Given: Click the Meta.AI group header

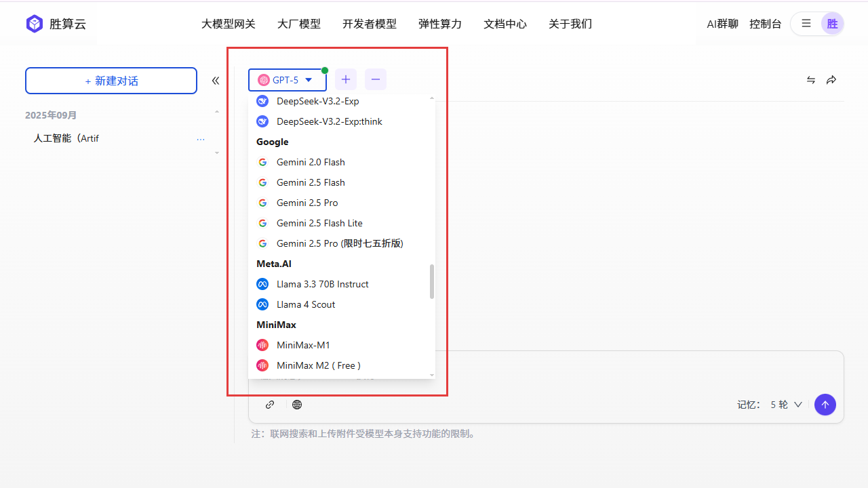Looking at the screenshot, I should pyautogui.click(x=274, y=264).
